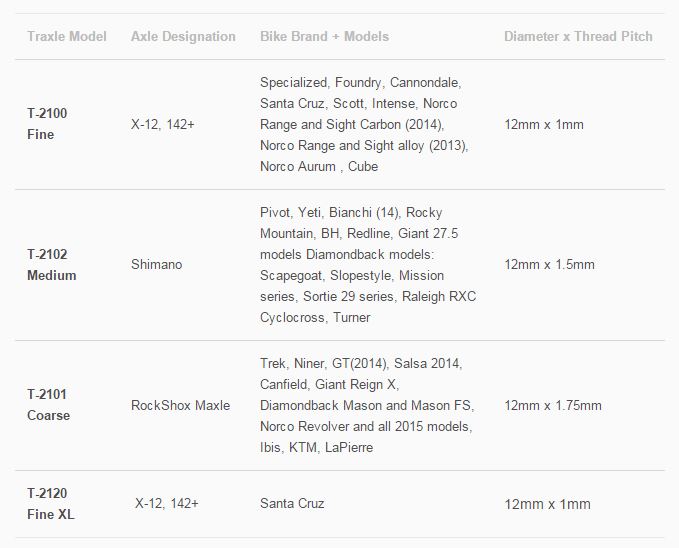
Task: Click X-12, 142+ in the T-2120 row
Action: [x=167, y=503]
